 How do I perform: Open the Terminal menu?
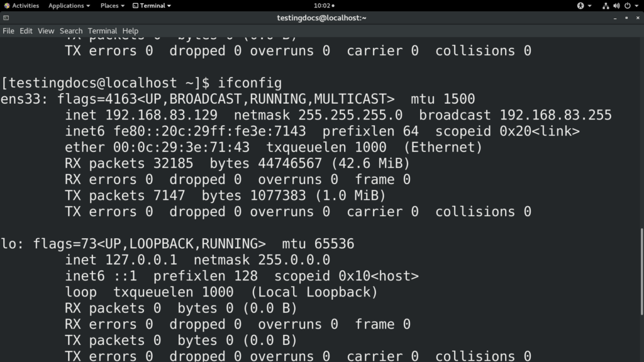pos(102,30)
